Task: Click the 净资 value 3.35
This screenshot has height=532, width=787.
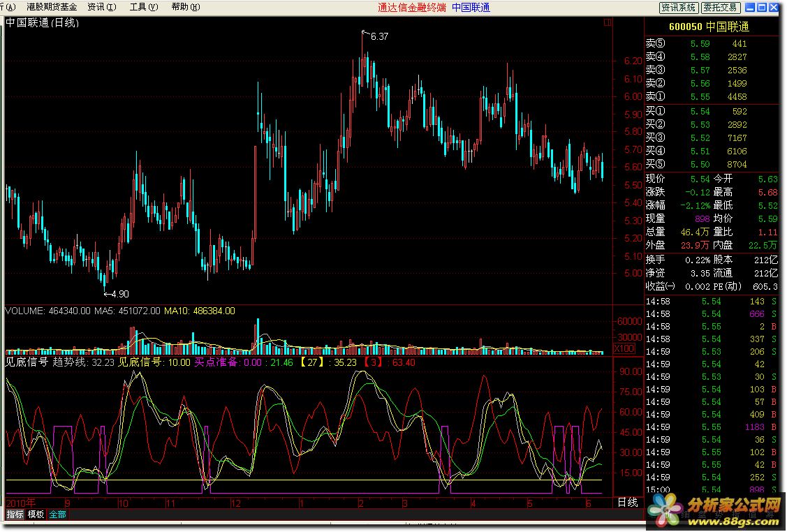Action: (x=700, y=273)
